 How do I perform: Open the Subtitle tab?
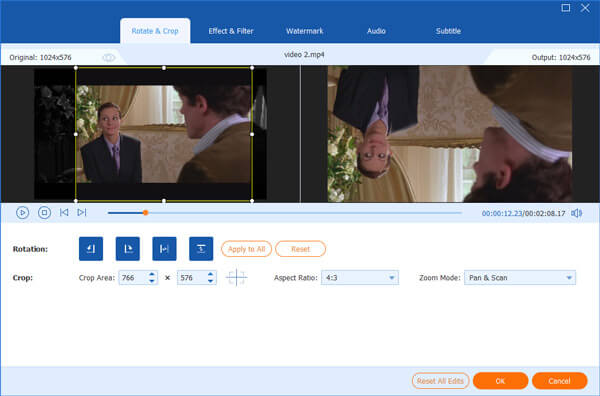pos(448,31)
